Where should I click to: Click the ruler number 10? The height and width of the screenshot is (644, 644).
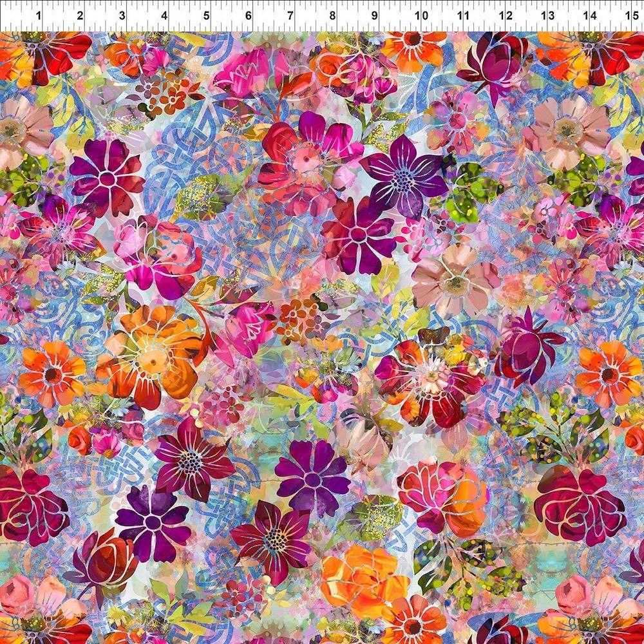[x=421, y=15]
